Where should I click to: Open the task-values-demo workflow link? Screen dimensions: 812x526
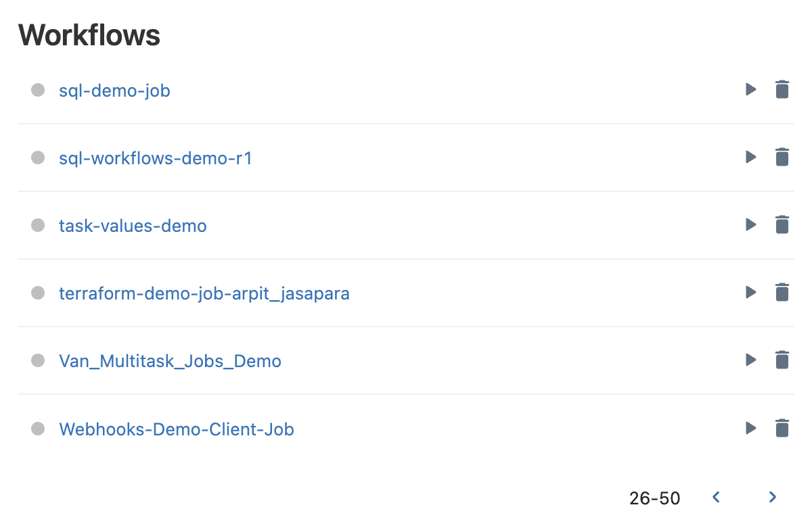pos(133,226)
